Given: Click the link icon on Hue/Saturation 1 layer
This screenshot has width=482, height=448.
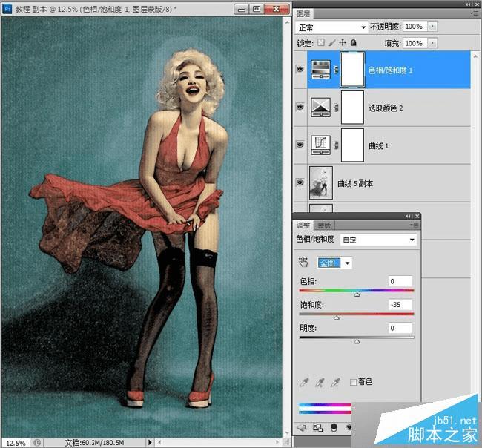Looking at the screenshot, I should [336, 70].
